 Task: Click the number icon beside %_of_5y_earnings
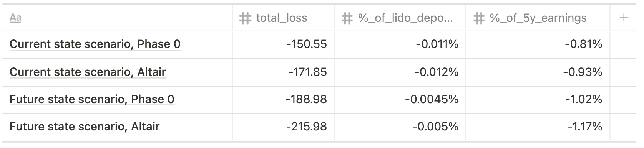point(478,18)
